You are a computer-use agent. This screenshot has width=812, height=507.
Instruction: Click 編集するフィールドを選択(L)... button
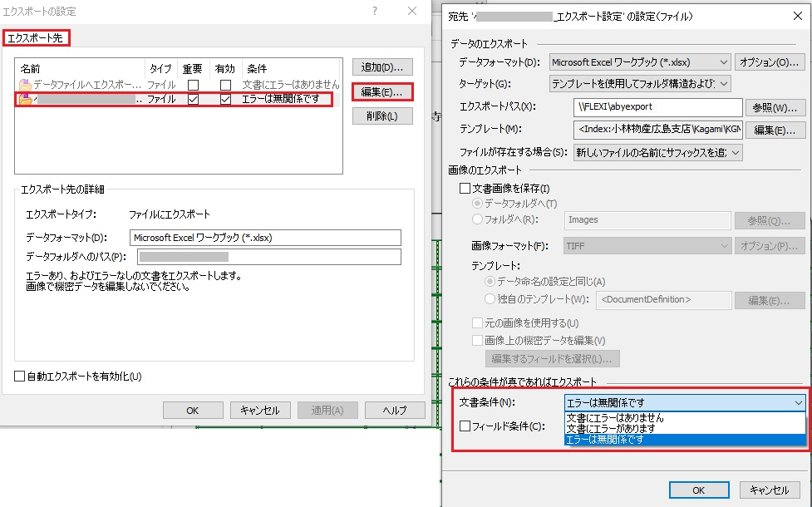pos(552,358)
